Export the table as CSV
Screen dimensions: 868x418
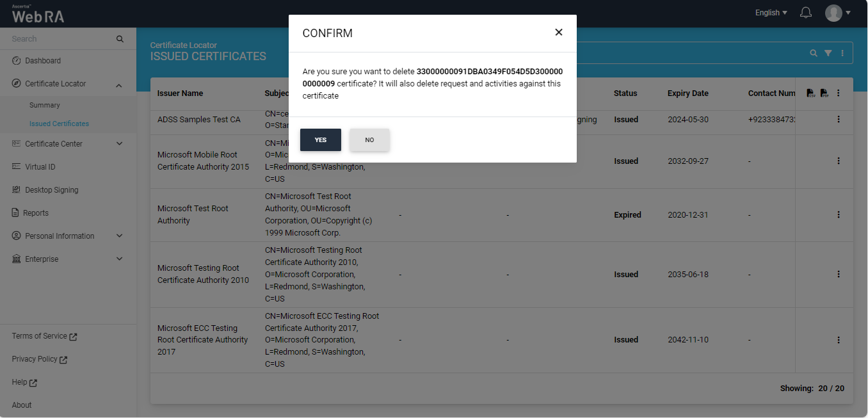[811, 93]
